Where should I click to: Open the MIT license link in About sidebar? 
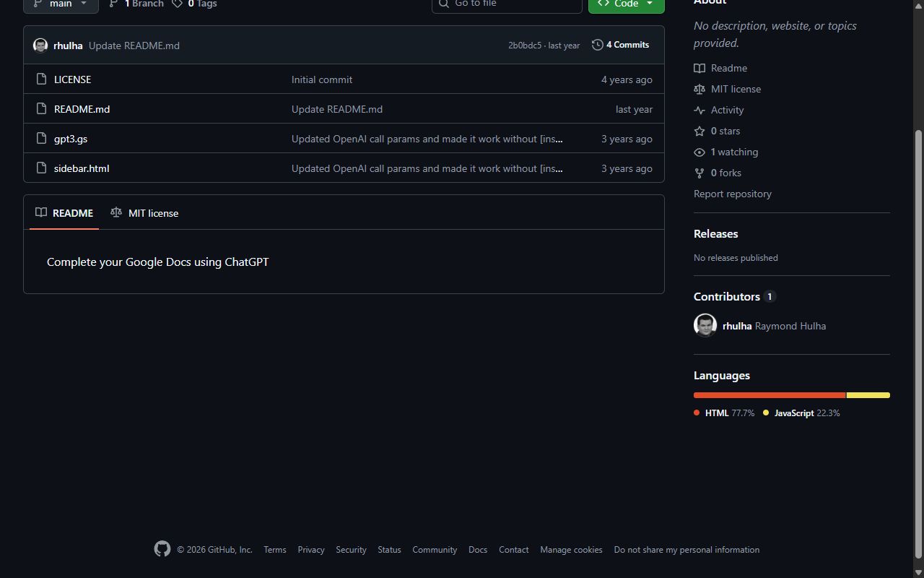[x=736, y=89]
